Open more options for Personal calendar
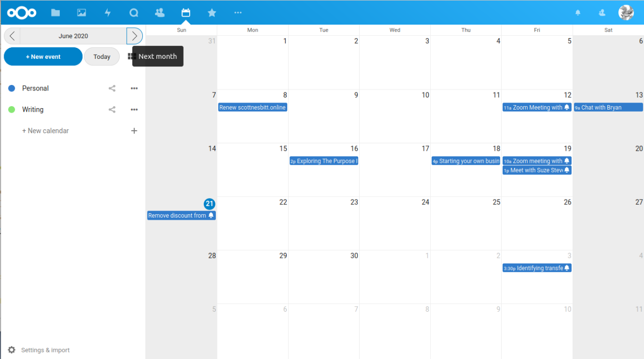 pyautogui.click(x=134, y=88)
